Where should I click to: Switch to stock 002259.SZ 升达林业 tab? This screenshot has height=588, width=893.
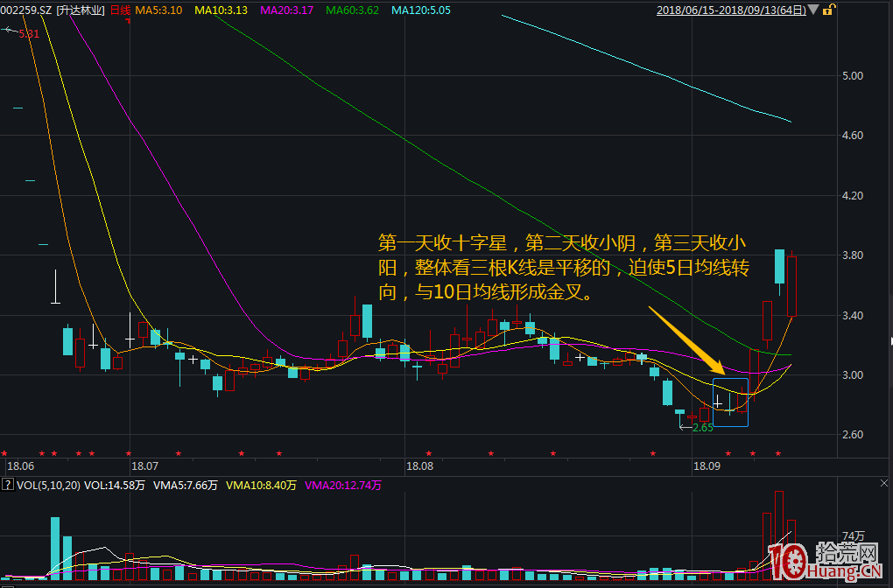53,9
